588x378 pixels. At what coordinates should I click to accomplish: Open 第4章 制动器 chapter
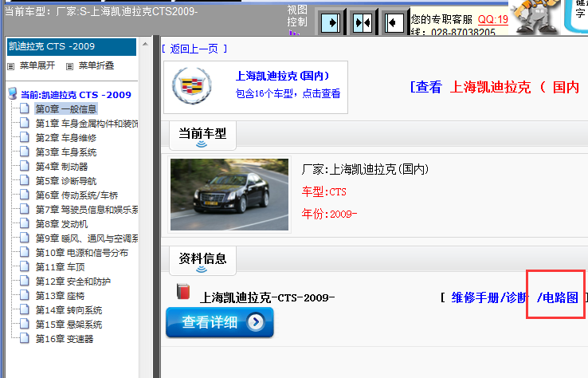[x=61, y=167]
